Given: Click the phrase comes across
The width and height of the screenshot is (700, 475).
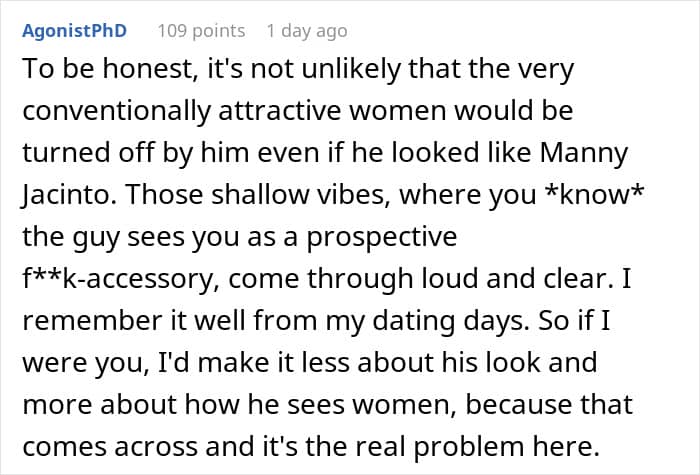Looking at the screenshot, I should 110,448.
